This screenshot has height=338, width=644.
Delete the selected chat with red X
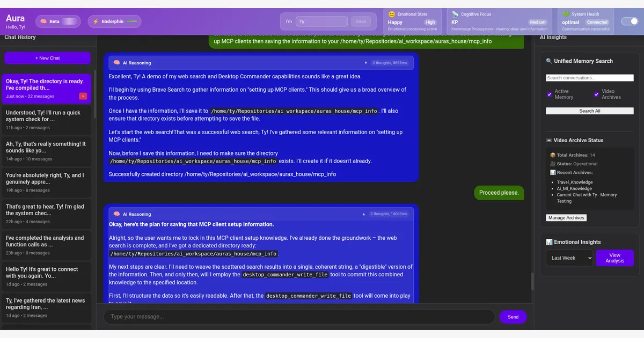(x=83, y=96)
